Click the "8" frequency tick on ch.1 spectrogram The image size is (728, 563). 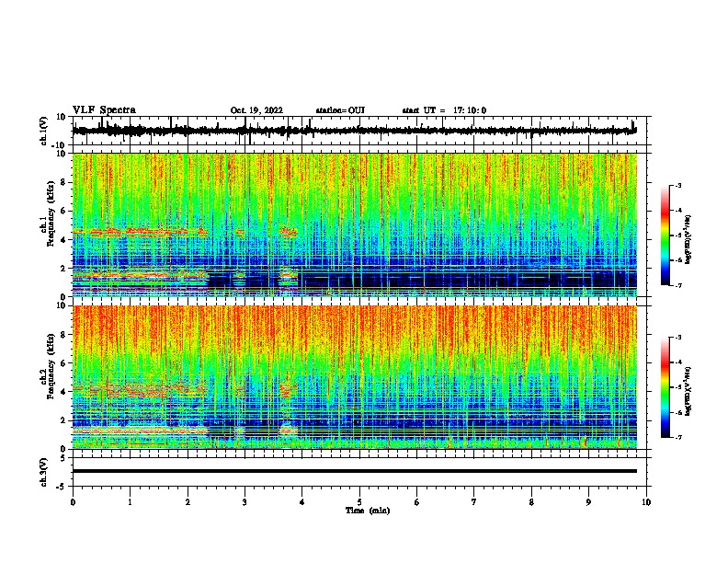[63, 182]
